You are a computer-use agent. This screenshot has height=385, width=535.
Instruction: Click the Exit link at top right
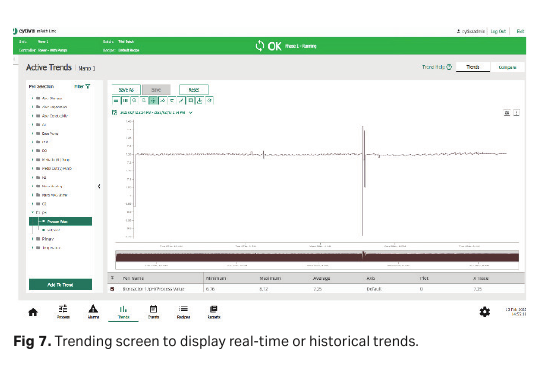(x=520, y=31)
